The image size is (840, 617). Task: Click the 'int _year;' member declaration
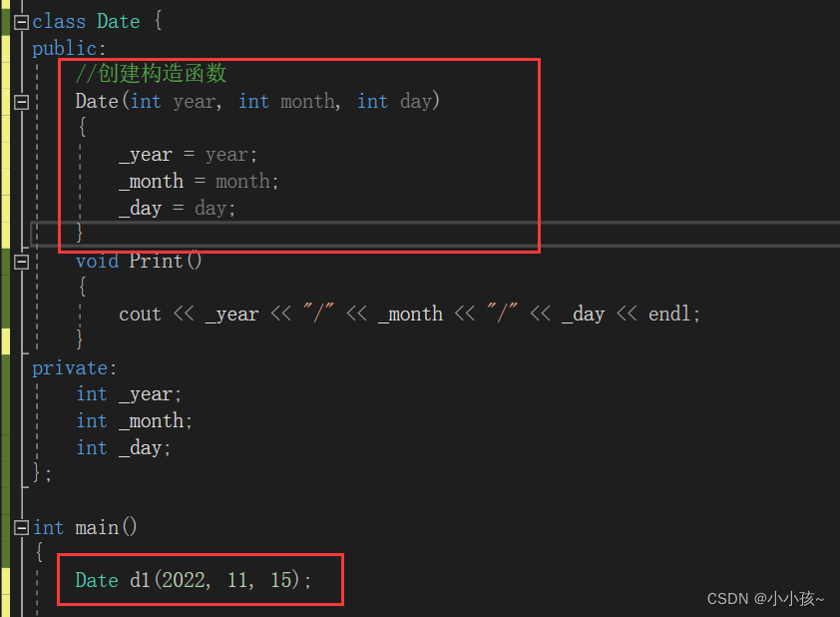pos(129,394)
